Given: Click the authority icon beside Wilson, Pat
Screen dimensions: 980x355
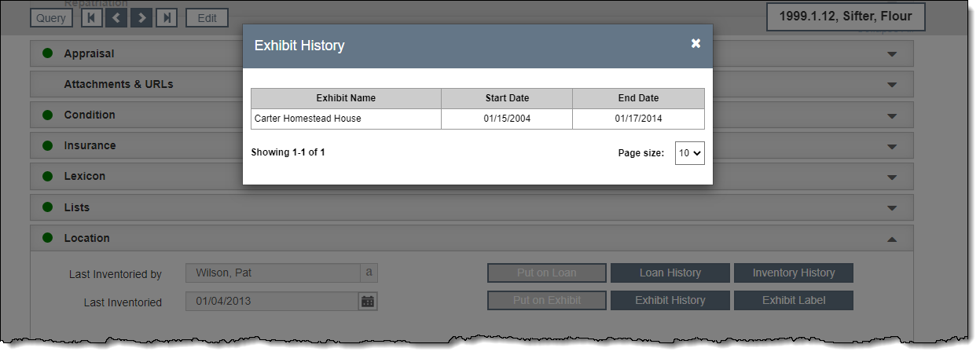Looking at the screenshot, I should (x=369, y=273).
